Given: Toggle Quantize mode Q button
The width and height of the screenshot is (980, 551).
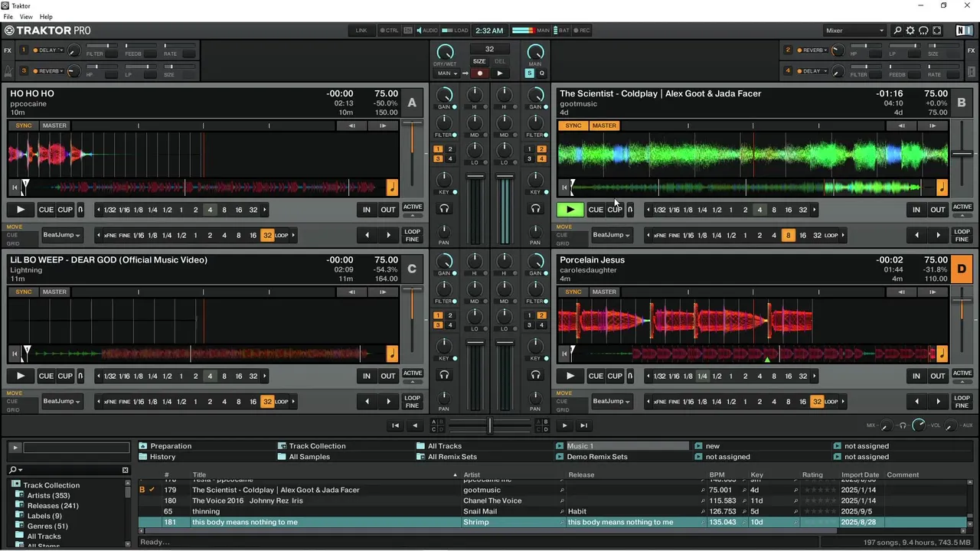Looking at the screenshot, I should point(541,73).
